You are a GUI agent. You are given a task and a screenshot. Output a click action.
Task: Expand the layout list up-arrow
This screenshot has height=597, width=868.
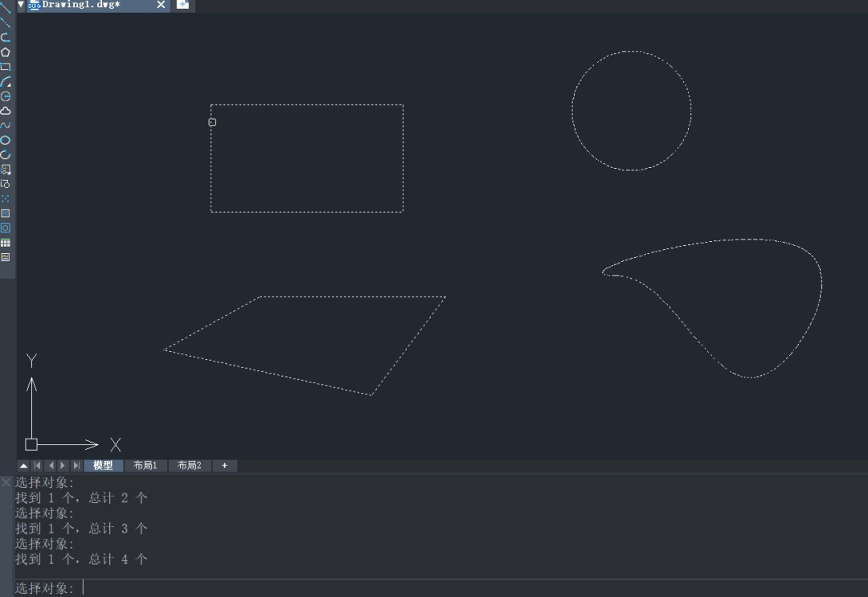click(23, 466)
